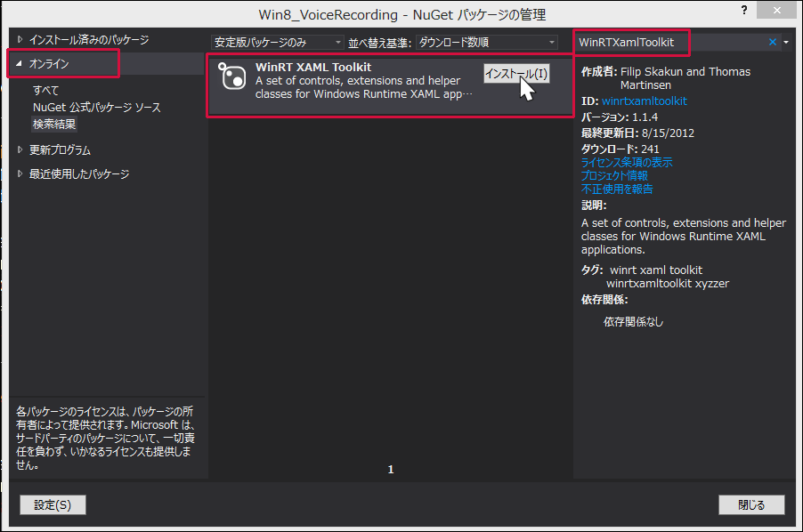Clear the search box with the X icon

click(772, 42)
